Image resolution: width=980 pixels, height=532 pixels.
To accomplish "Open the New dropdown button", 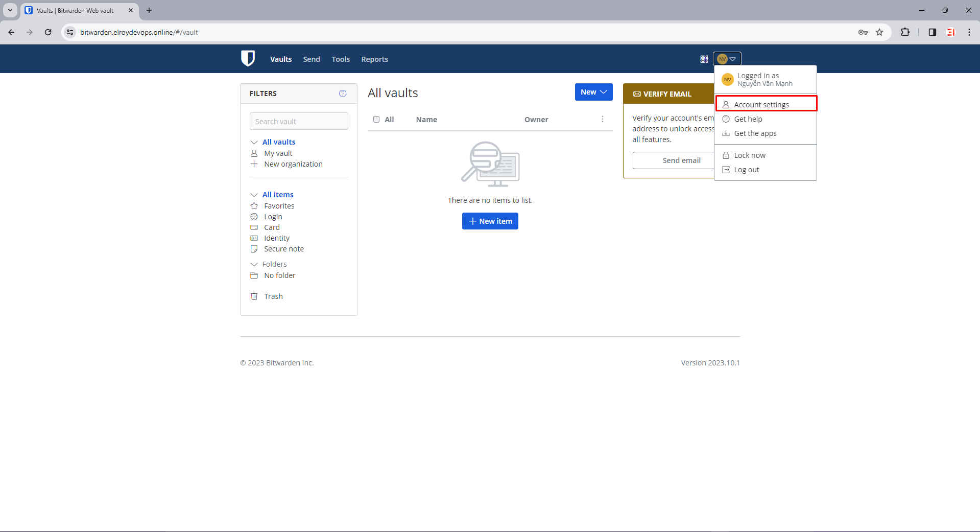I will pyautogui.click(x=593, y=92).
